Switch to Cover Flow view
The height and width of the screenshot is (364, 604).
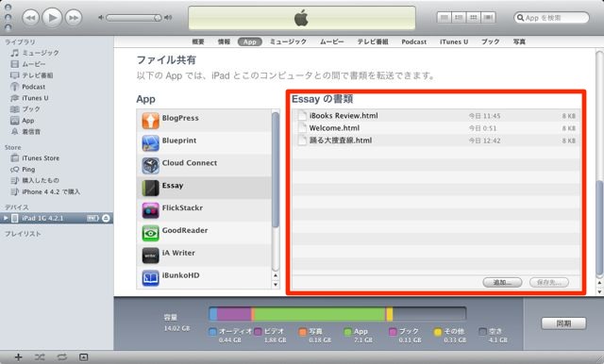pos(488,18)
